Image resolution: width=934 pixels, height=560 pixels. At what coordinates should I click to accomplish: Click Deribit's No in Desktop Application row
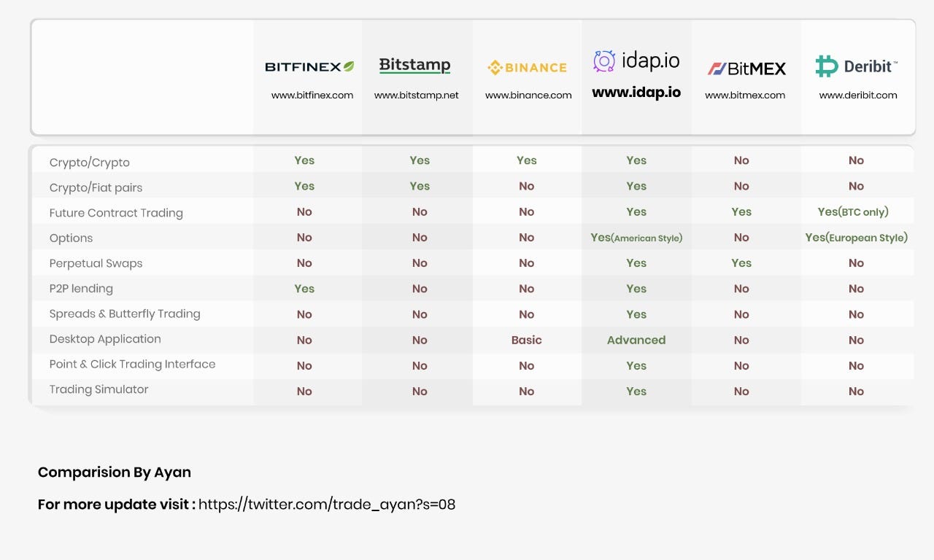click(856, 340)
